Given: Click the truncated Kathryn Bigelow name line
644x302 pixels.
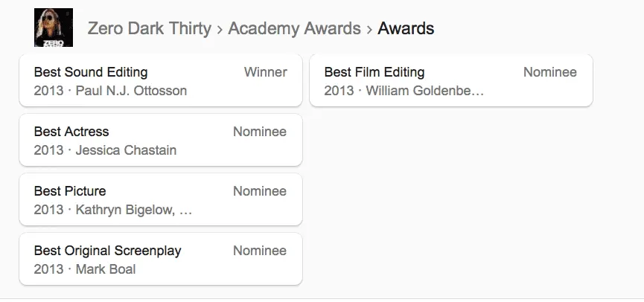Looking at the screenshot, I should pos(134,210).
